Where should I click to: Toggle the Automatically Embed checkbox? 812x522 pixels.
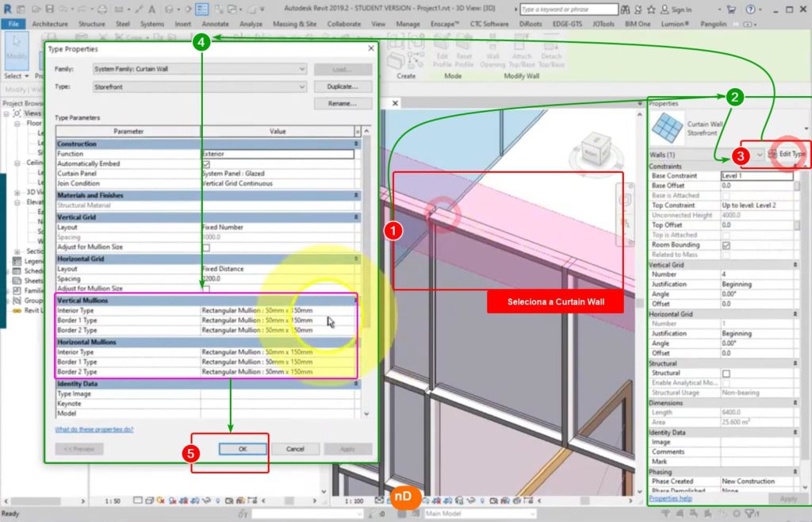pyautogui.click(x=206, y=163)
